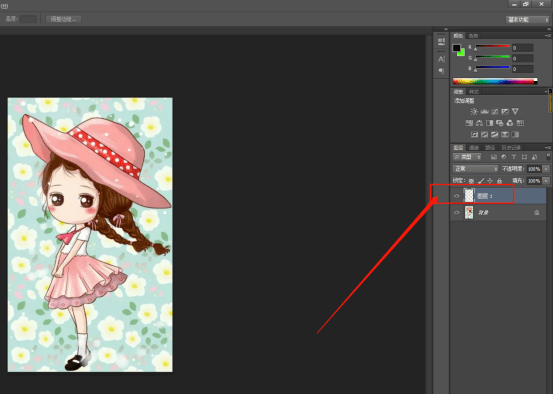554x395 pixels.
Task: Open the collapsed properties panel icon at top of dock
Action: coord(441,42)
